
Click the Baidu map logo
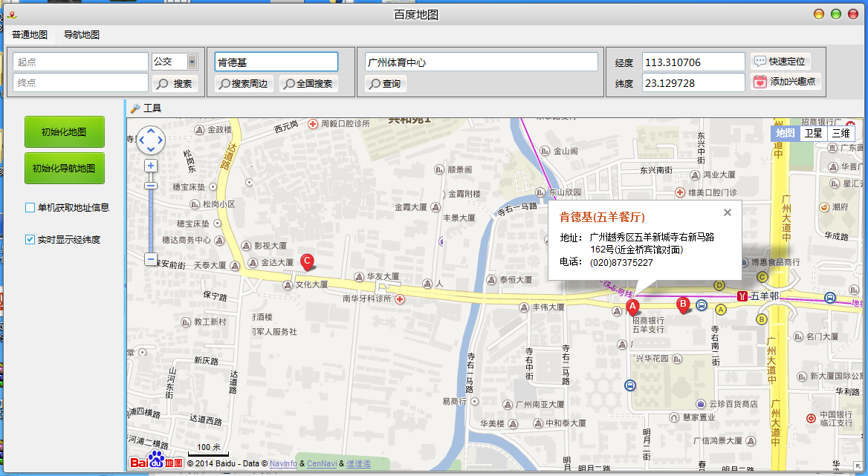(x=157, y=461)
